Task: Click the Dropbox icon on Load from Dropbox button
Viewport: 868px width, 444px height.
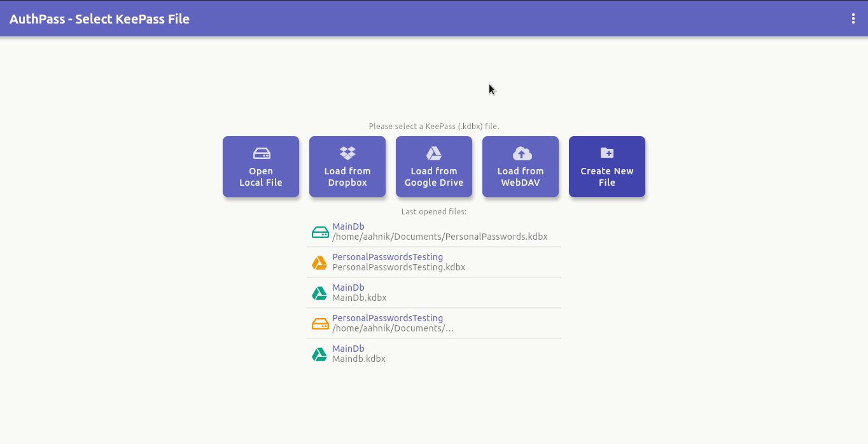Action: click(347, 153)
